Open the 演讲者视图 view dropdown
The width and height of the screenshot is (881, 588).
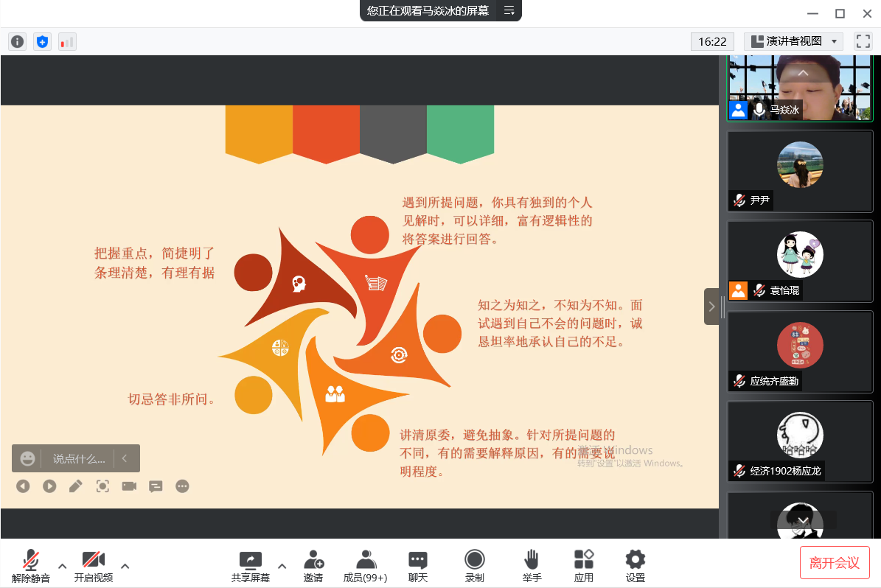point(793,41)
